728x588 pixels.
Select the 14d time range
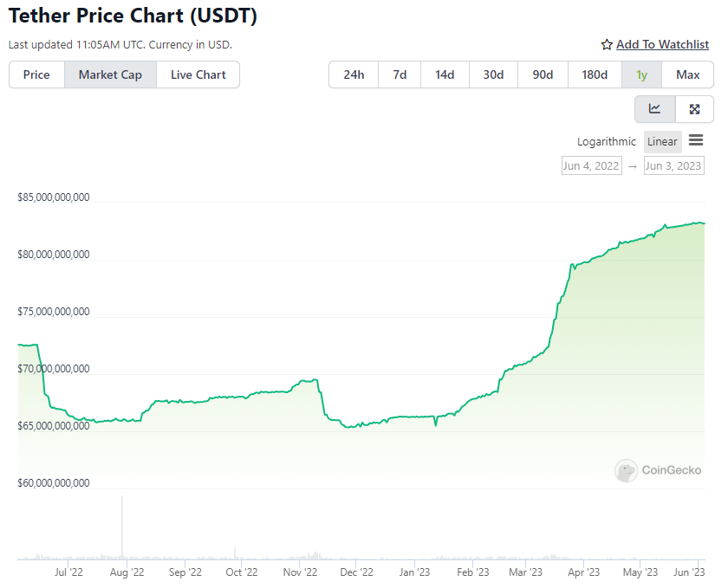click(x=445, y=74)
